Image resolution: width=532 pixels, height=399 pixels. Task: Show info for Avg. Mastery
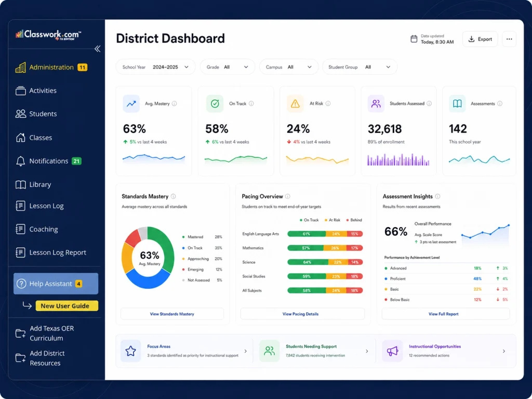[175, 103]
